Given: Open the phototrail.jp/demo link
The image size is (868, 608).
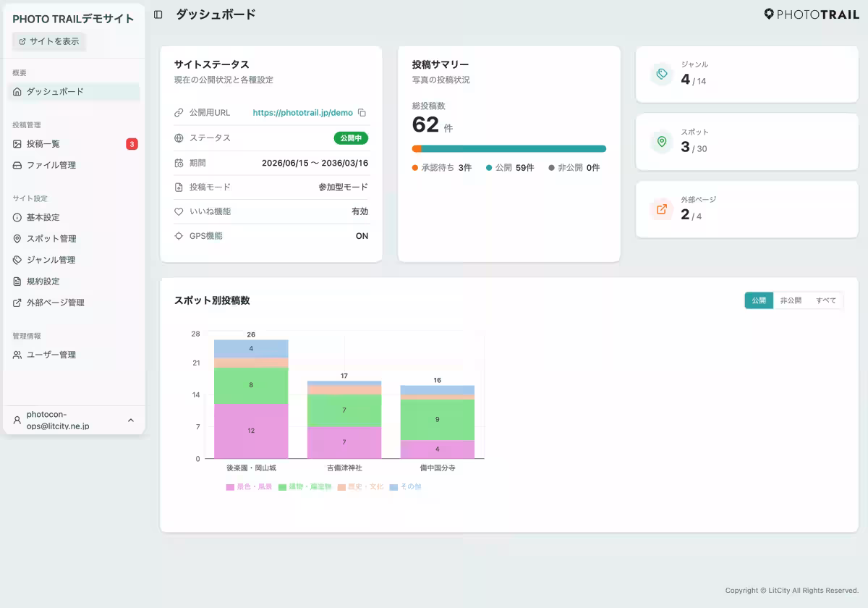Looking at the screenshot, I should (x=302, y=113).
